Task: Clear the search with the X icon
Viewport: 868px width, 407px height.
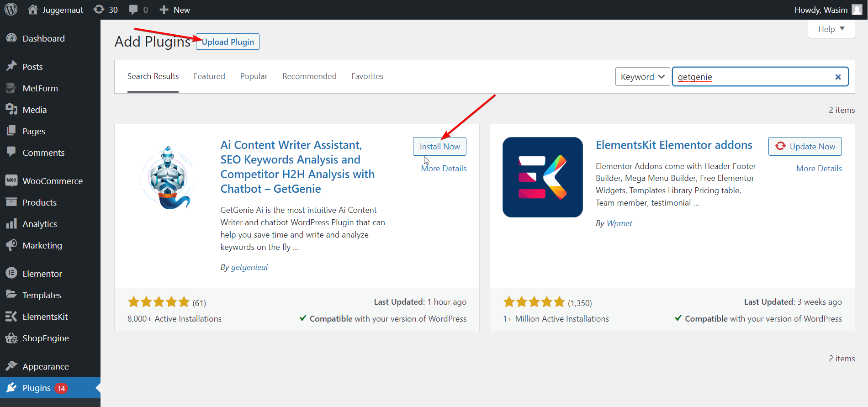Action: click(838, 77)
